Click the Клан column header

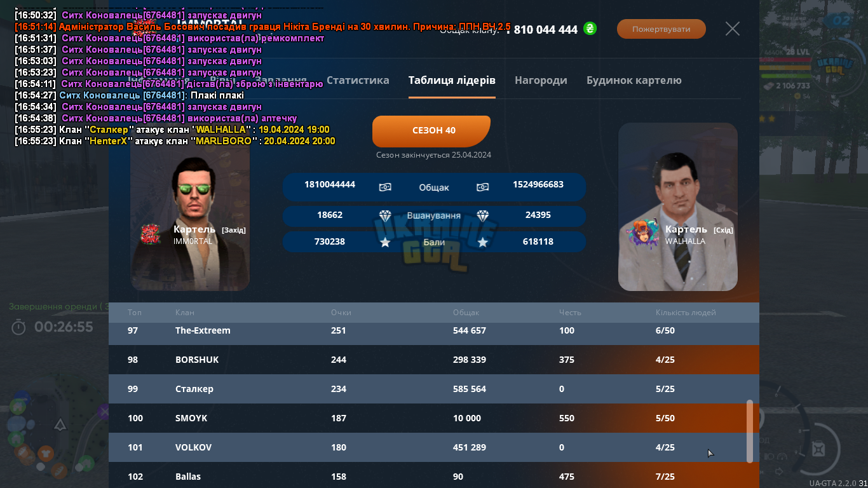(x=185, y=313)
